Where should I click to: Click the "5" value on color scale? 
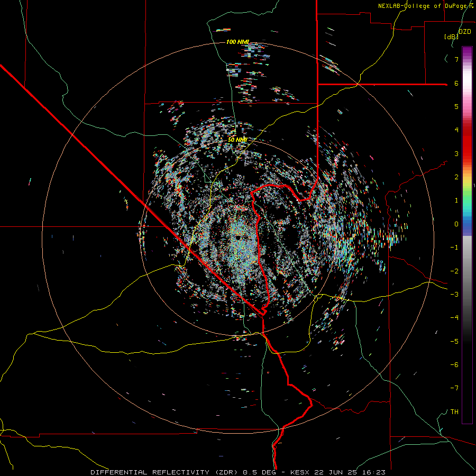point(456,106)
